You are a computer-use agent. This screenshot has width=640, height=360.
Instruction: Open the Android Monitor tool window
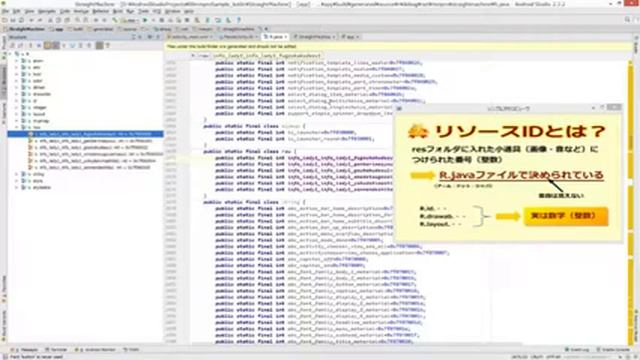click(x=96, y=350)
